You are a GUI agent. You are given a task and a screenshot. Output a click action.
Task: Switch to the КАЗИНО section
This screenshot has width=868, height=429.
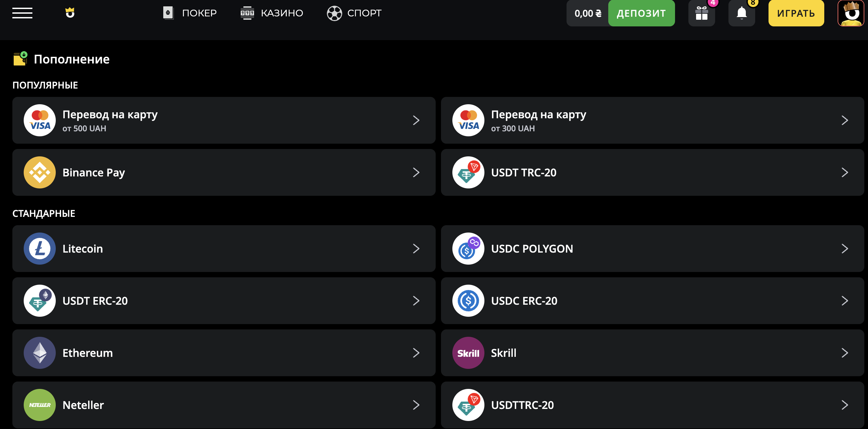(x=272, y=13)
